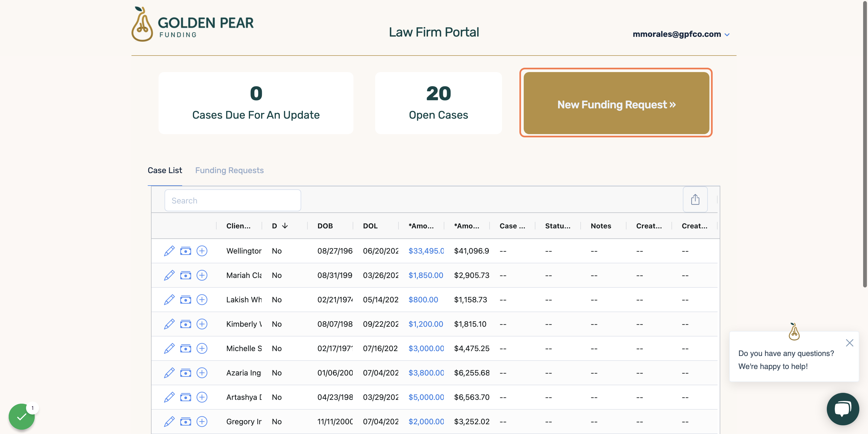Edit Mariah's case with the pencil icon
Image resolution: width=868 pixels, height=434 pixels.
pos(169,276)
